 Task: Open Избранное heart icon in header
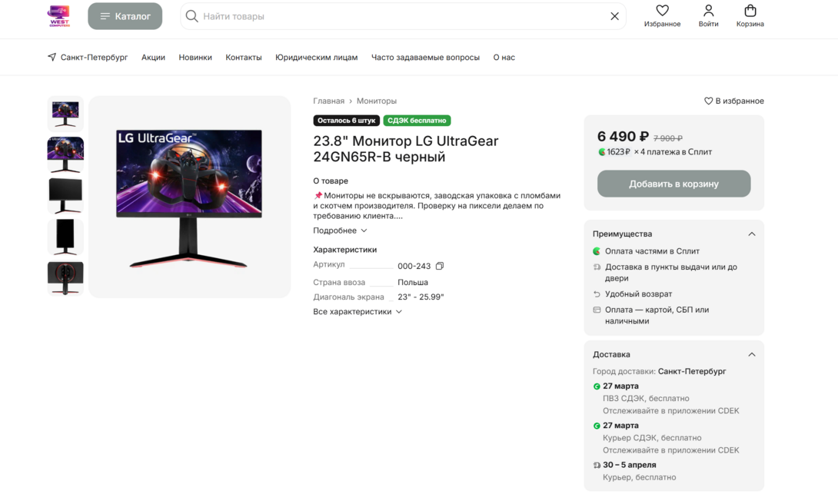tap(662, 16)
